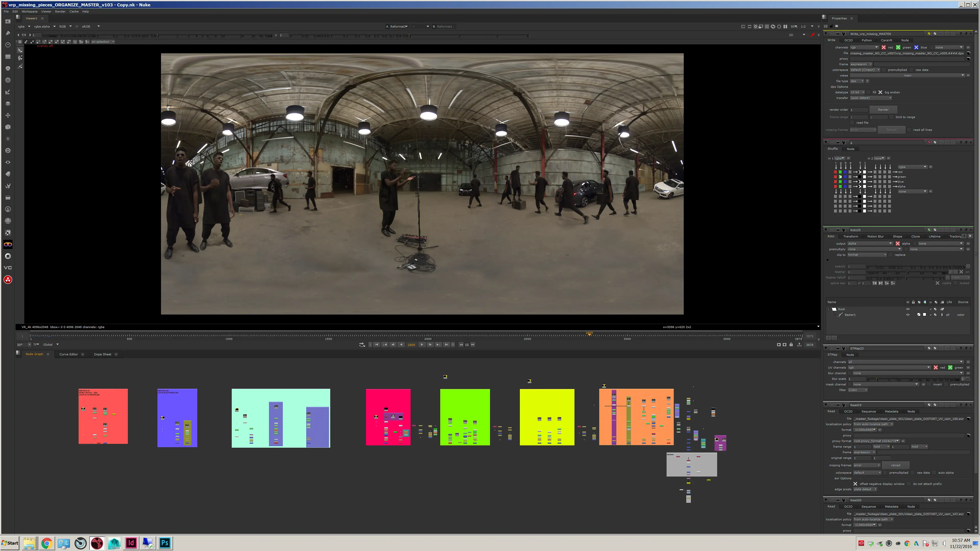Click the reload button in Read19
The width and height of the screenshot is (980, 551).
tap(896, 466)
